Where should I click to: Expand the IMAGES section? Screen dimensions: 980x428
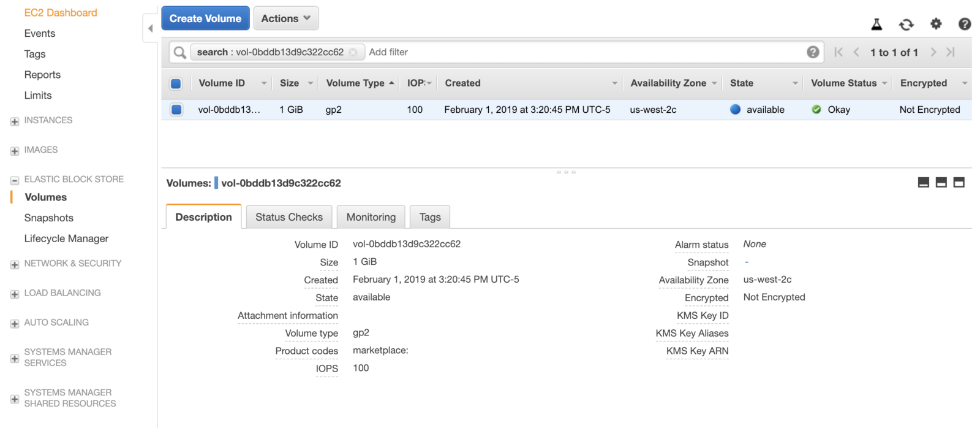15,151
